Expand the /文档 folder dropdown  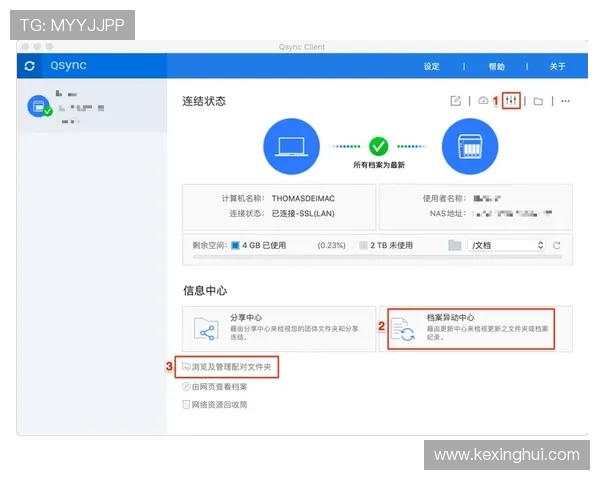(507, 245)
